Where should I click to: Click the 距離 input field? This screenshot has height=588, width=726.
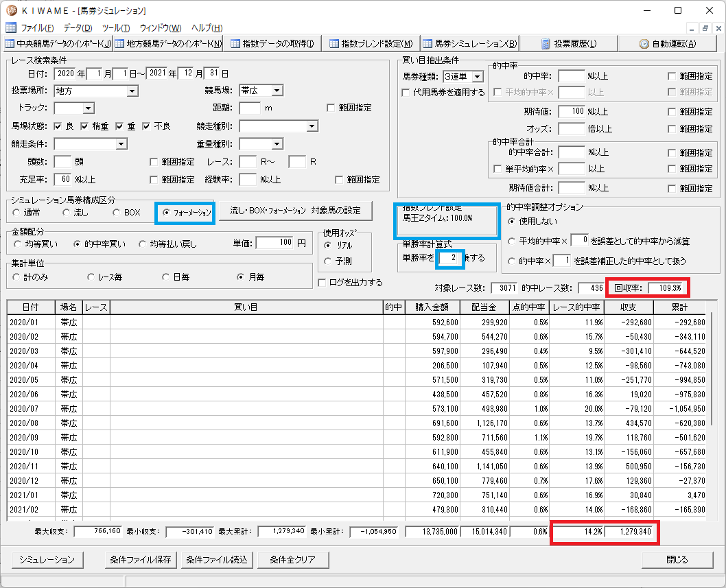point(250,108)
